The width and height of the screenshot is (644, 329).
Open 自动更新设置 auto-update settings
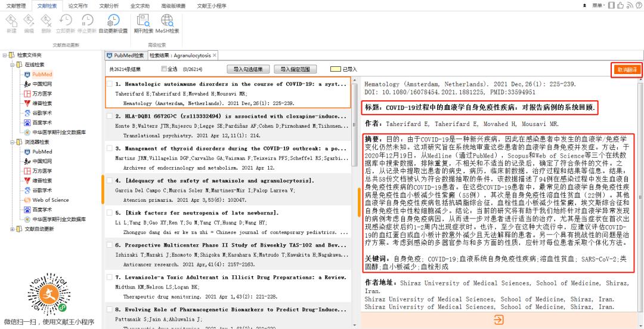113,23
